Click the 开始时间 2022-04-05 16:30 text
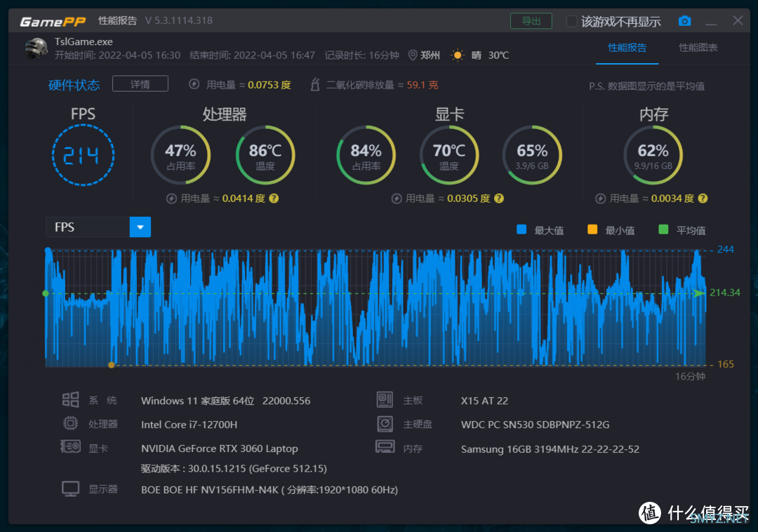 click(117, 55)
